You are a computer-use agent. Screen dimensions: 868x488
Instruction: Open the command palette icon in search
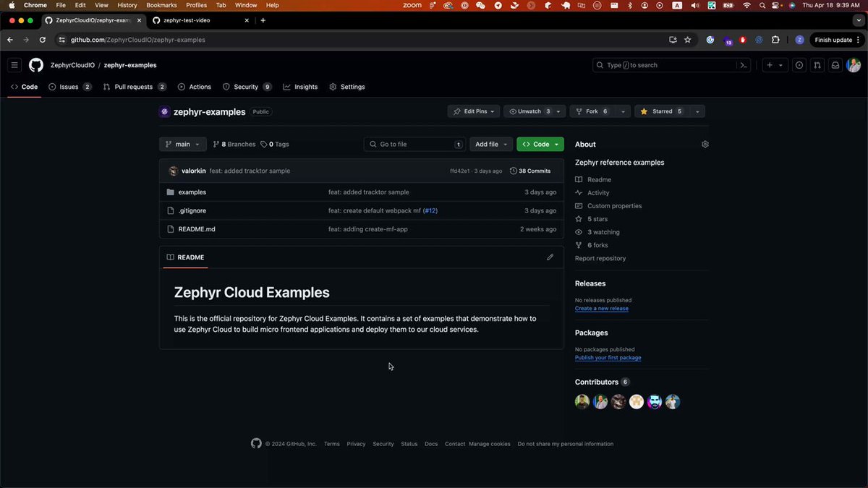(x=743, y=65)
